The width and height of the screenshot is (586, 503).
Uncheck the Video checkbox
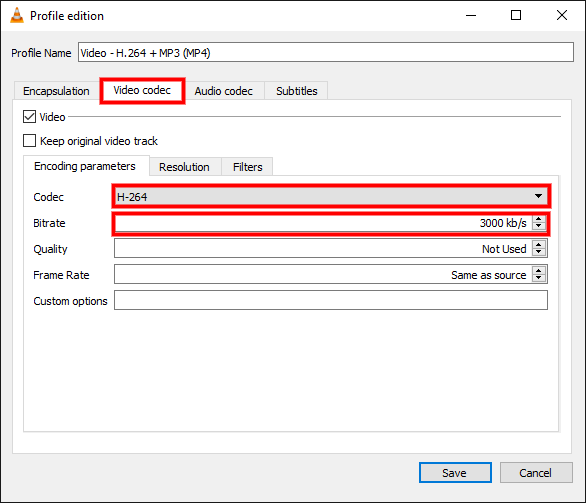click(x=30, y=117)
